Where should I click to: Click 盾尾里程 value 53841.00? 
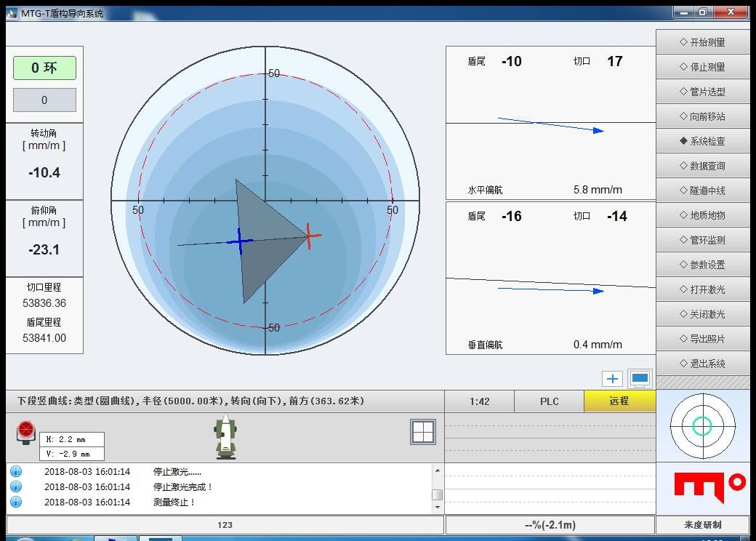(44, 338)
